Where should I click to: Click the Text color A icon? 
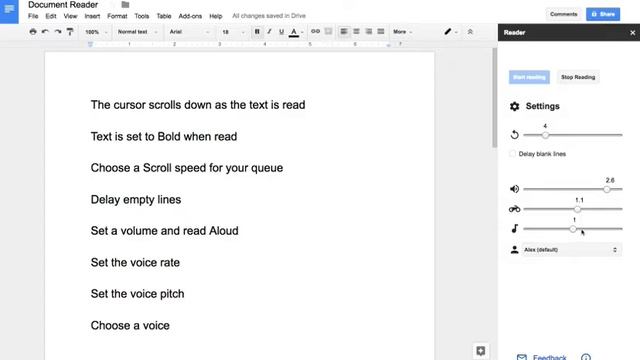[x=293, y=32]
